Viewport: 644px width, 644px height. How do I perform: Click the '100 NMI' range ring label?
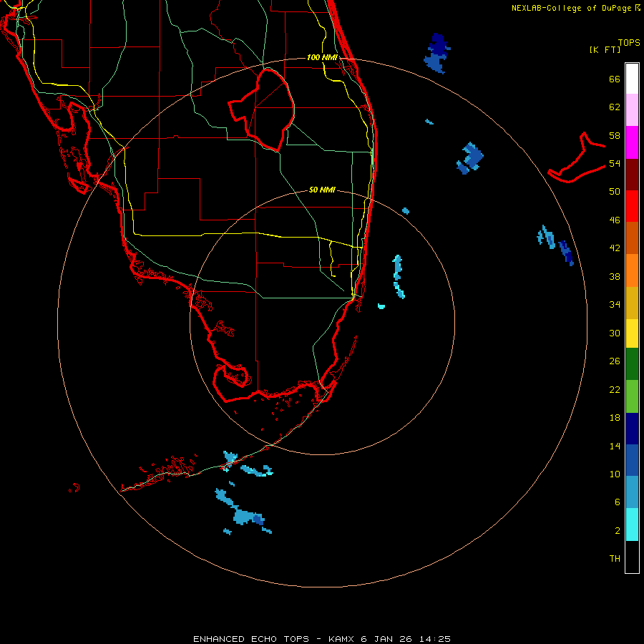[x=322, y=57]
